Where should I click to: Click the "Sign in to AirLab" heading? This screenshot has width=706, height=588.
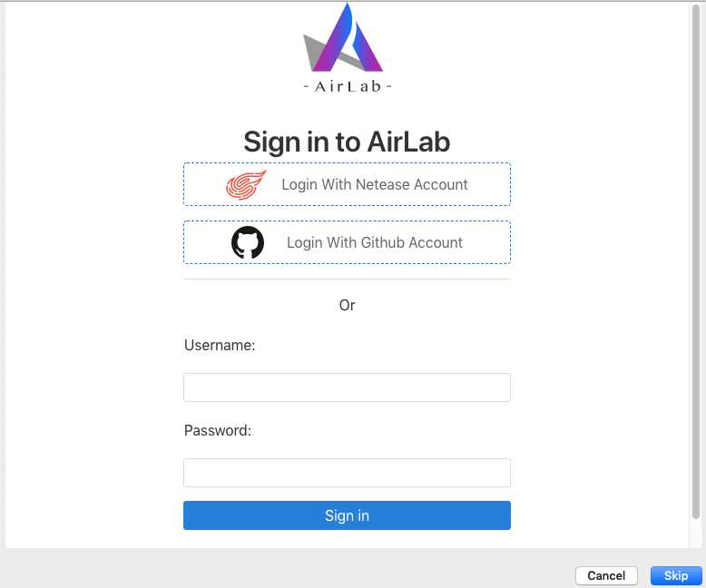tap(347, 142)
